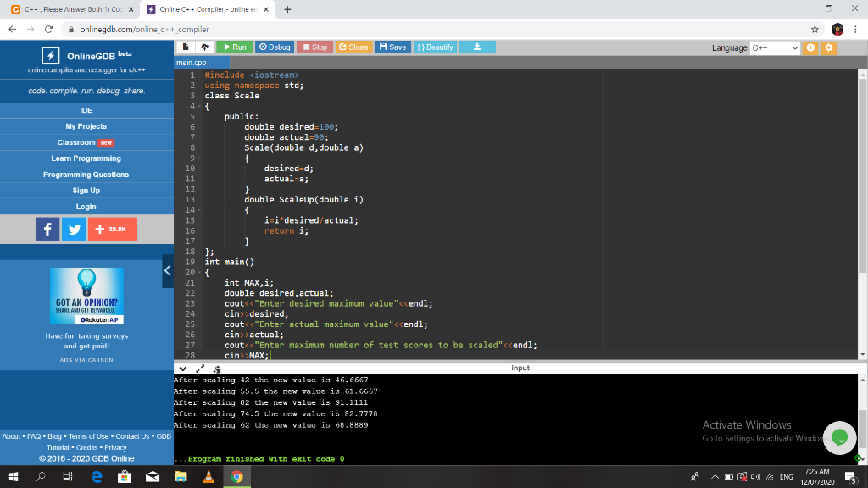Share on Facebook icon
This screenshot has height=488, width=868.
point(48,229)
